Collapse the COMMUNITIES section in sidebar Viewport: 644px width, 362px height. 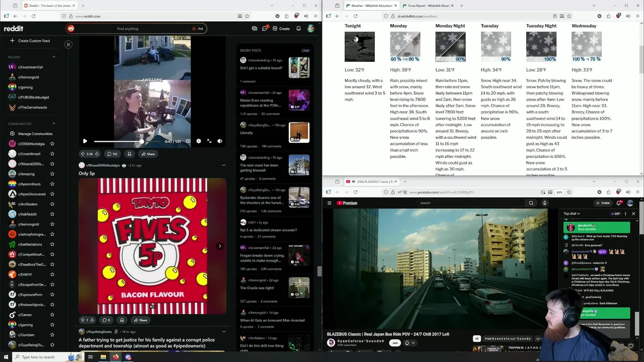(x=54, y=124)
